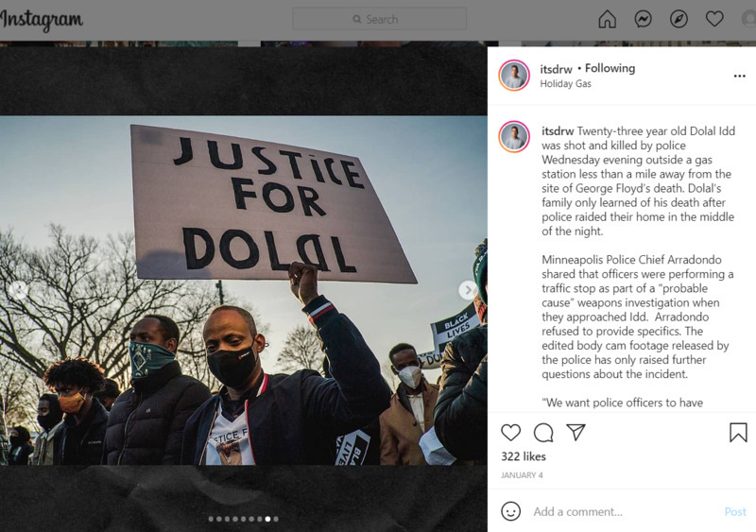Screen dimensions: 756x532
Task: Click the Post comment button
Action: (x=735, y=512)
